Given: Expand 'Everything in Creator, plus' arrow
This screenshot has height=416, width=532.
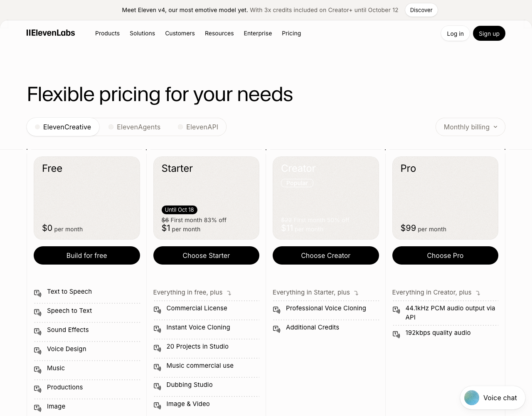Looking at the screenshot, I should (478, 293).
